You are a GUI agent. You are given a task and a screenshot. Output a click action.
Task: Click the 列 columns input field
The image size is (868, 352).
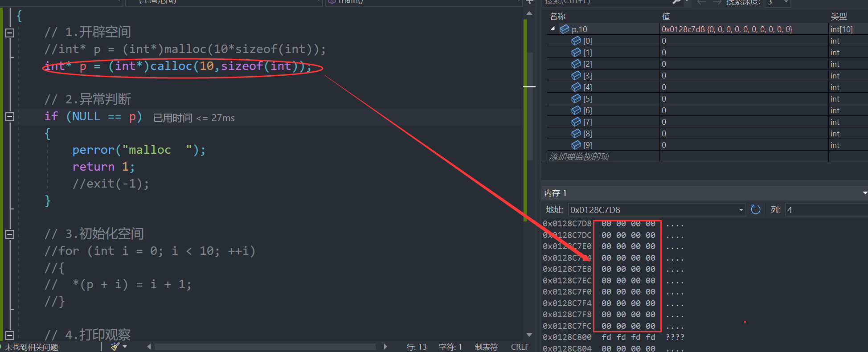[x=826, y=210]
